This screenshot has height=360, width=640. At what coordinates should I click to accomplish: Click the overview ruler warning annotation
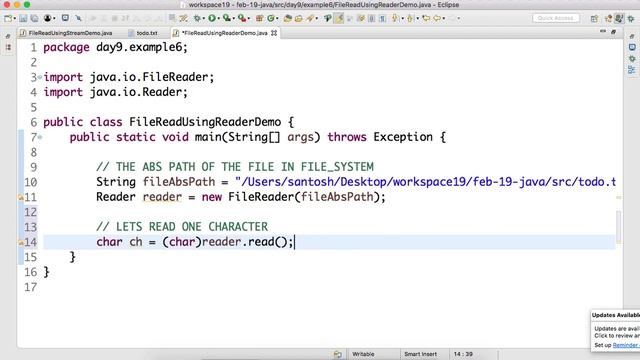coord(619,198)
